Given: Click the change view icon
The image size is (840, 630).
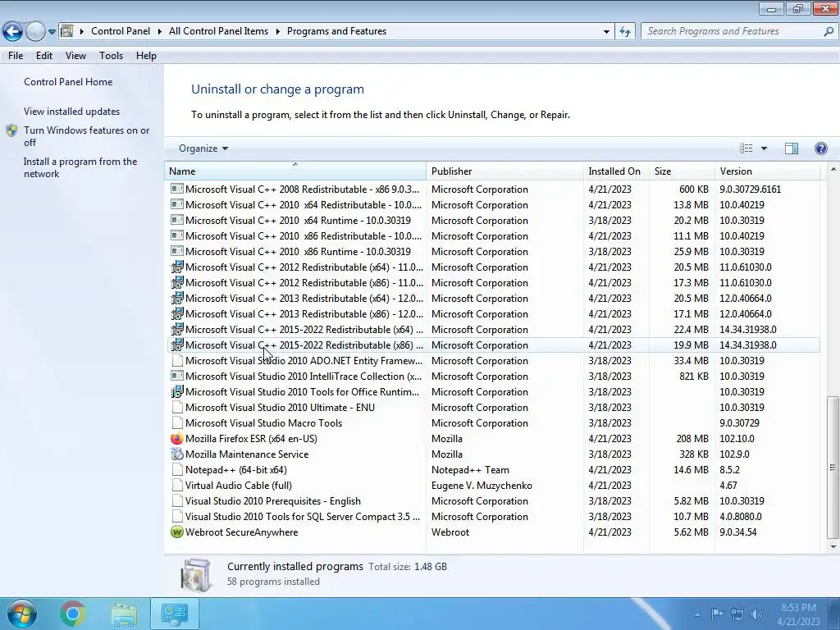Looking at the screenshot, I should coord(746,148).
